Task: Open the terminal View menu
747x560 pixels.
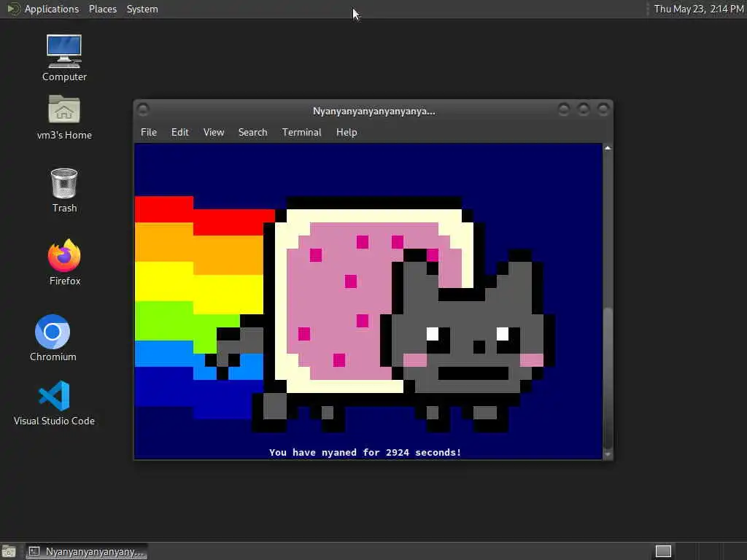Action: pyautogui.click(x=214, y=133)
